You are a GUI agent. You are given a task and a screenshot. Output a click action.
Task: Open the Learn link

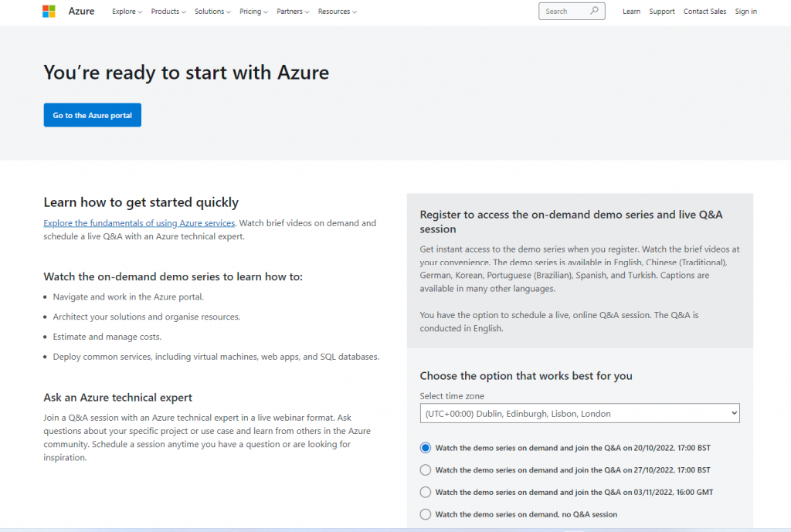(x=631, y=12)
